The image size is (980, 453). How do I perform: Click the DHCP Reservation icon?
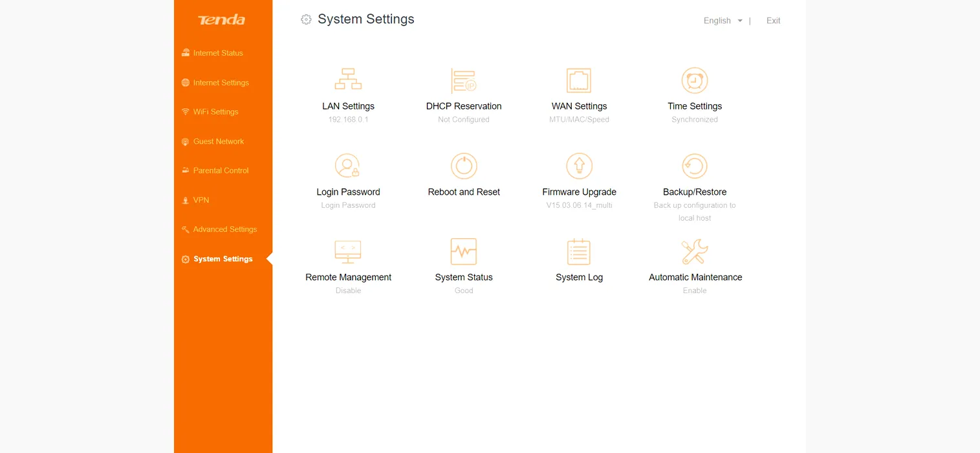tap(464, 81)
